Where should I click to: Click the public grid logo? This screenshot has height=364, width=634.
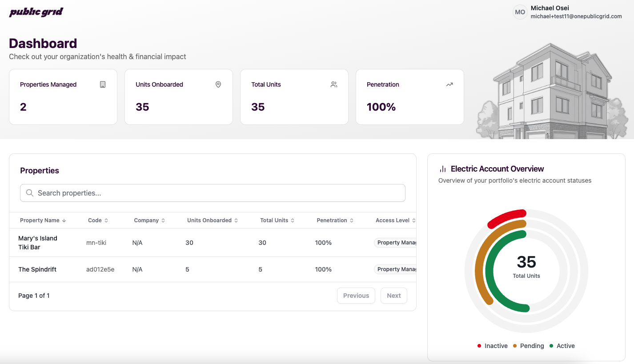pos(36,12)
